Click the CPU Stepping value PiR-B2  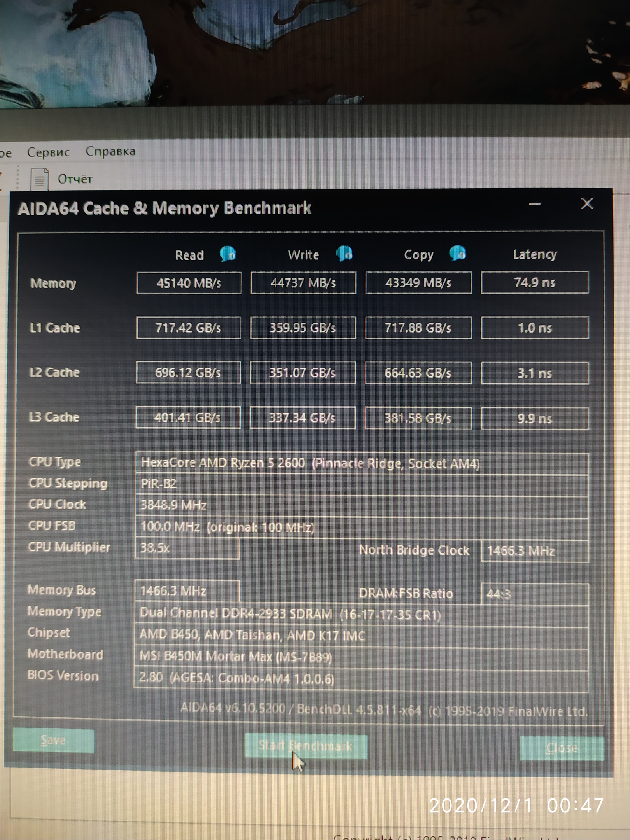[x=362, y=485]
